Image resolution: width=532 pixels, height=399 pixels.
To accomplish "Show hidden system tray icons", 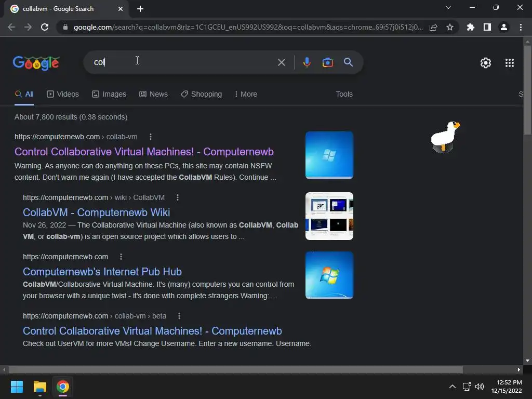I will tap(453, 387).
